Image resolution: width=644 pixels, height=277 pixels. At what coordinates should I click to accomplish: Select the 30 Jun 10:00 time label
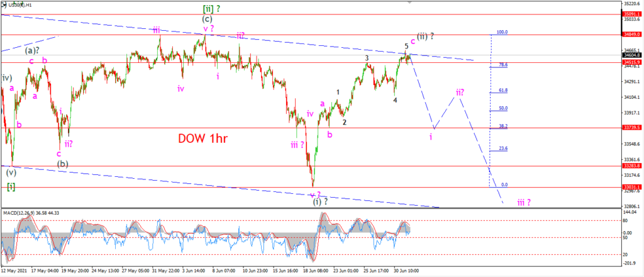click(x=406, y=271)
